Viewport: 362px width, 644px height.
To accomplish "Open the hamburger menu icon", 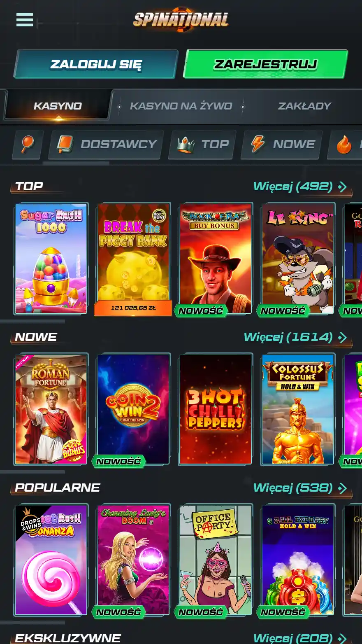I will (25, 19).
